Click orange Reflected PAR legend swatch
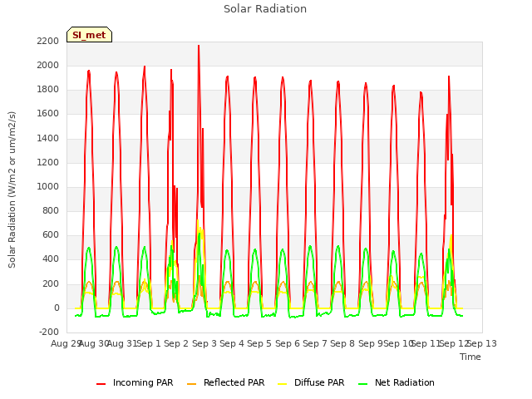Image resolution: width=532 pixels, height=399 pixels. [192, 384]
